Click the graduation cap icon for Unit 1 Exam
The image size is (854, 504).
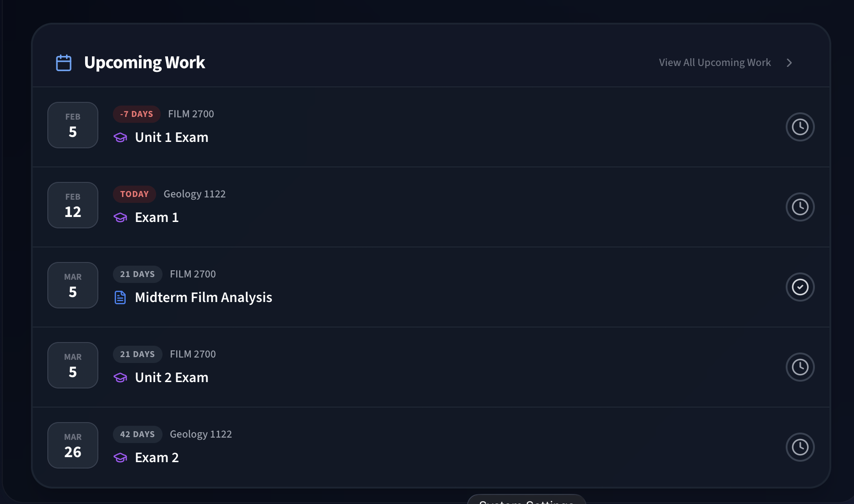[120, 137]
